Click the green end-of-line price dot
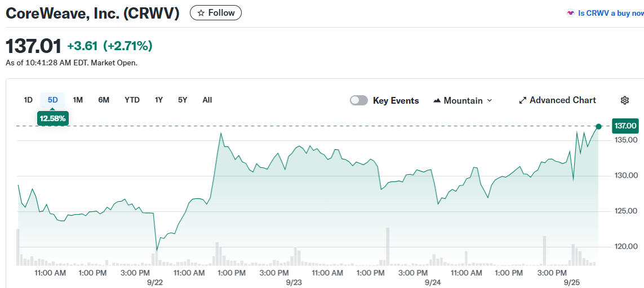Viewport: 644px width, 288px height. click(x=598, y=127)
